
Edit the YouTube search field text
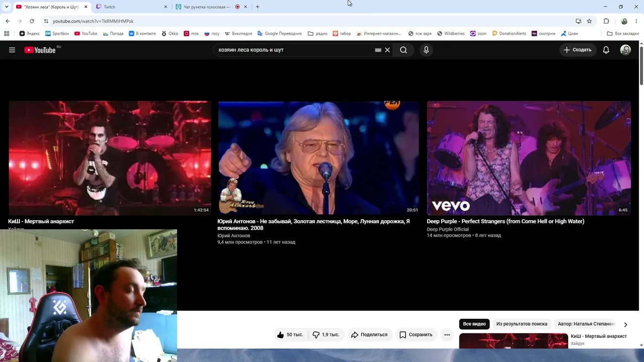tap(294, 50)
